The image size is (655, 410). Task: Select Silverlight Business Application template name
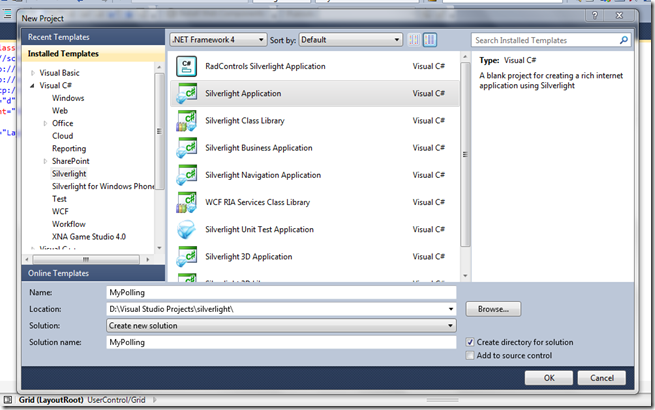[x=259, y=148]
